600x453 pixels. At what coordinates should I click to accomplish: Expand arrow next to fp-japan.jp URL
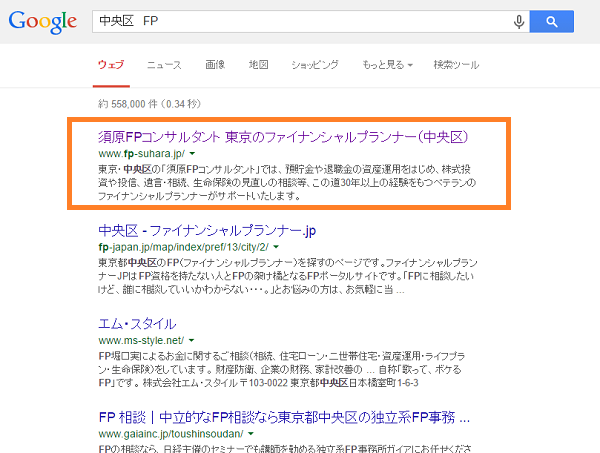pos(276,247)
